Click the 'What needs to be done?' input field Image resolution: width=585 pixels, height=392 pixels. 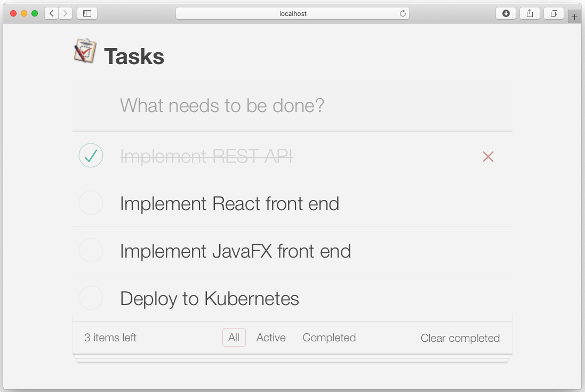292,105
